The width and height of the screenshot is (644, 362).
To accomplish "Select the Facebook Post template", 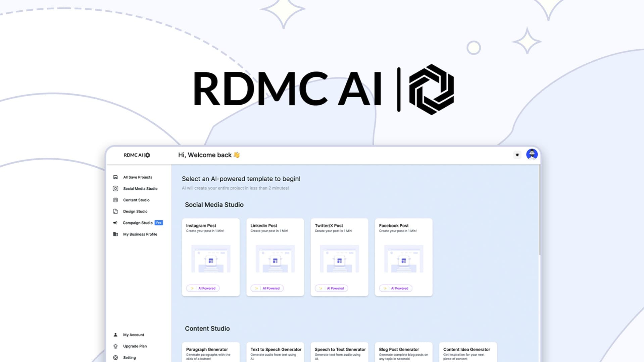I will coord(403,257).
